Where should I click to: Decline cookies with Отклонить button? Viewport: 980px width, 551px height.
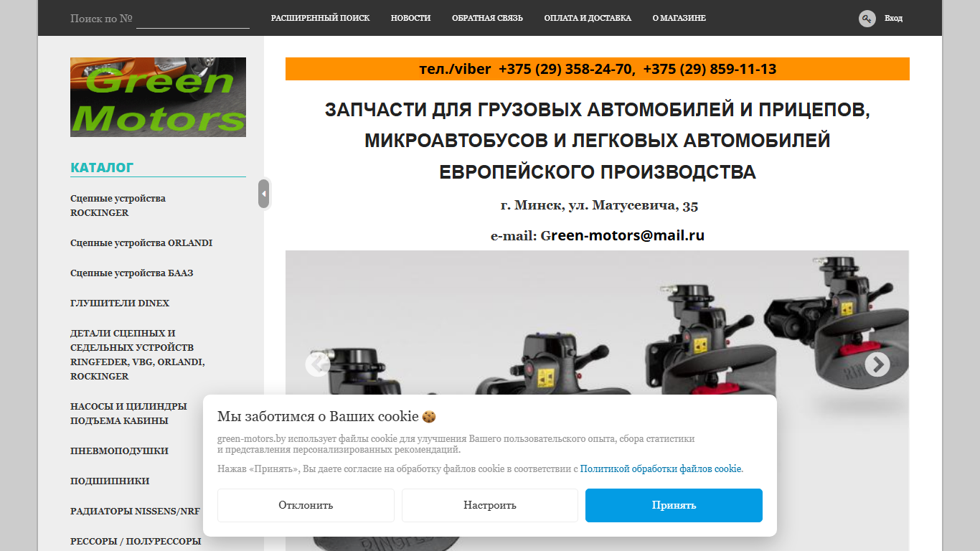click(306, 505)
